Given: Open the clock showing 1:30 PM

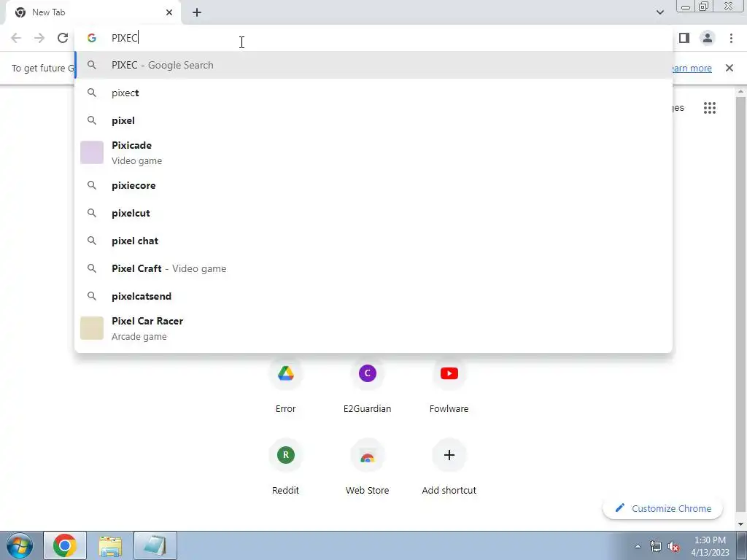Looking at the screenshot, I should tap(710, 546).
